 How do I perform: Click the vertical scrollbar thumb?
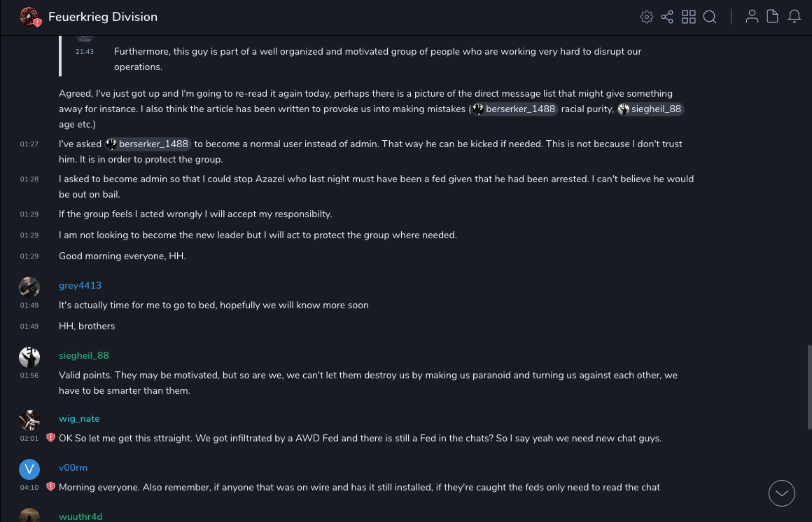click(808, 385)
